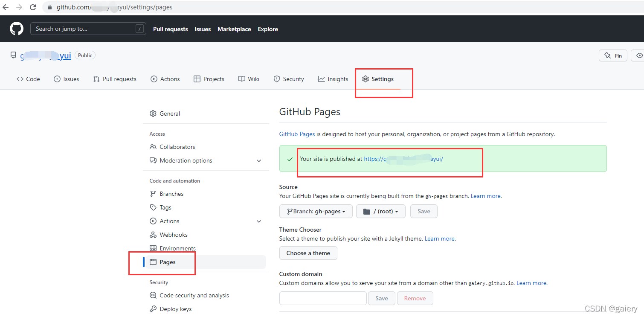Viewport: 644px width, 317px height.
Task: Click the browser address bar URL
Action: pos(114,7)
